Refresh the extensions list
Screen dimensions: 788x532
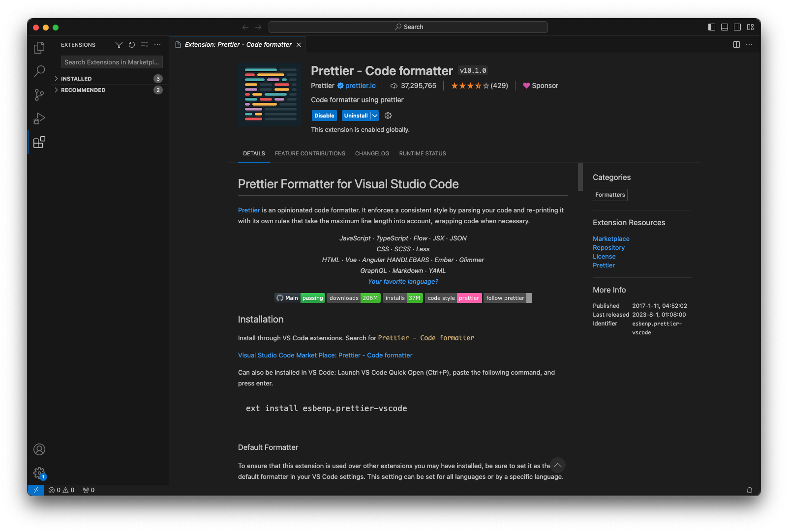[132, 45]
